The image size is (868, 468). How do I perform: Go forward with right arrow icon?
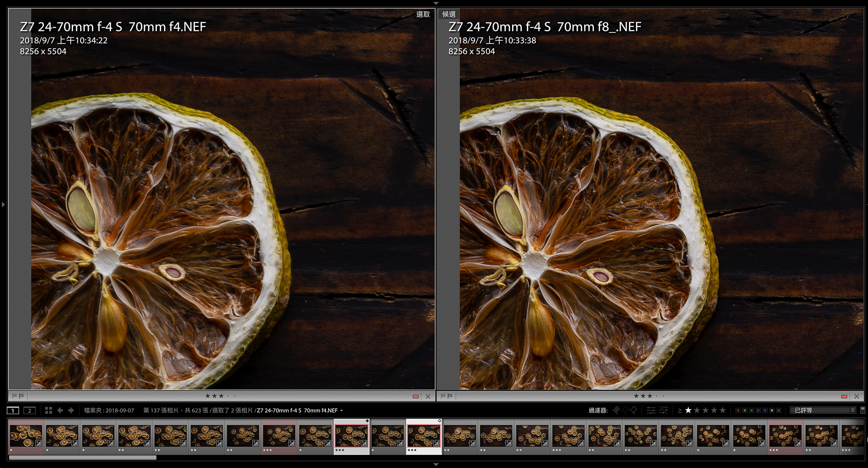(x=71, y=410)
